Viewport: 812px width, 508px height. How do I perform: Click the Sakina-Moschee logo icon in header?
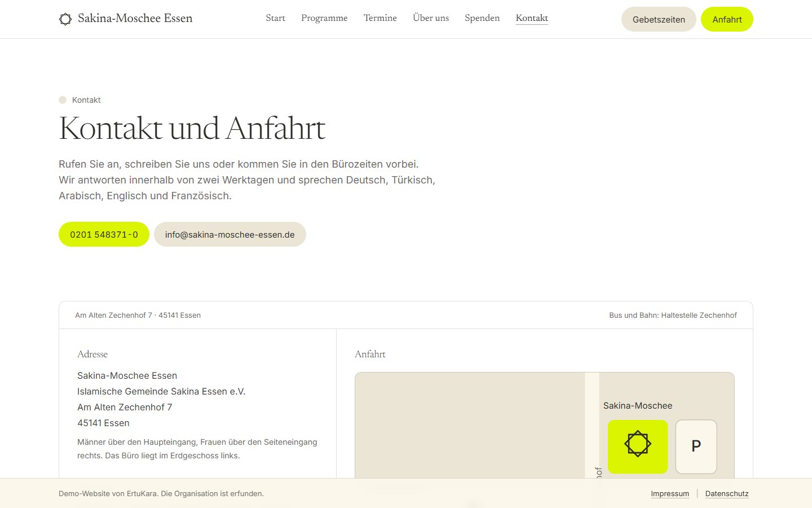[x=65, y=19]
